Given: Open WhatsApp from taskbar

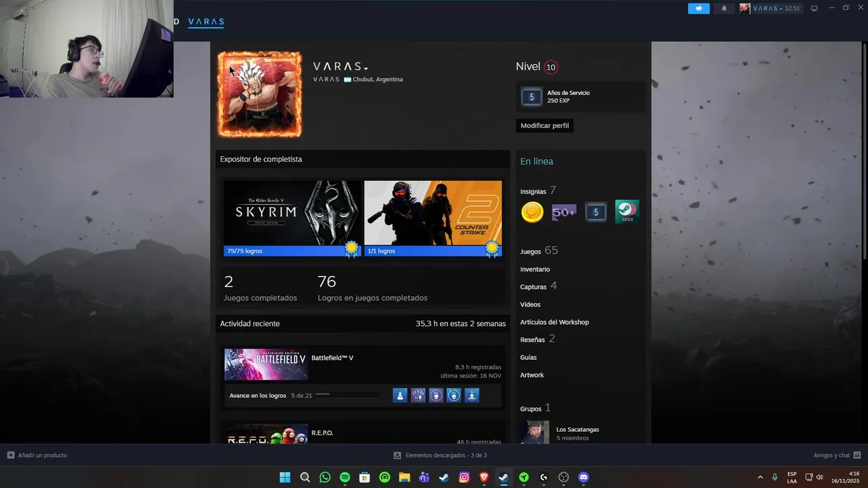Looking at the screenshot, I should 325,477.
